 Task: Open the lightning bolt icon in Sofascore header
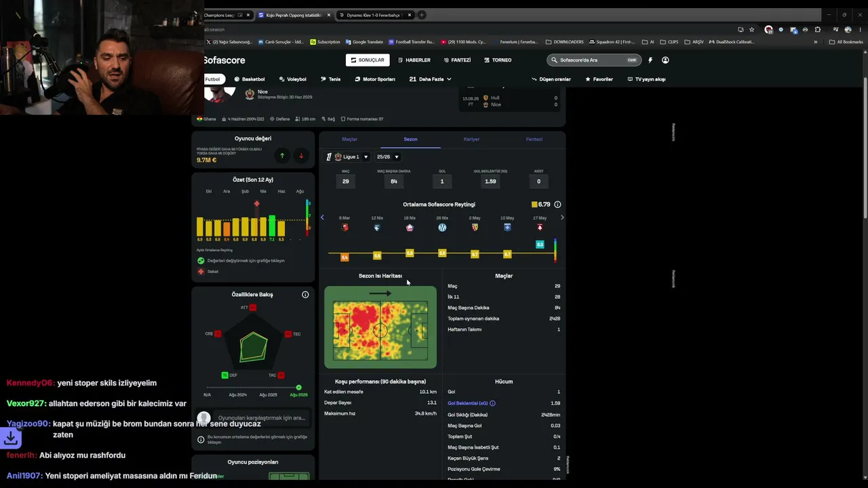[x=650, y=60]
